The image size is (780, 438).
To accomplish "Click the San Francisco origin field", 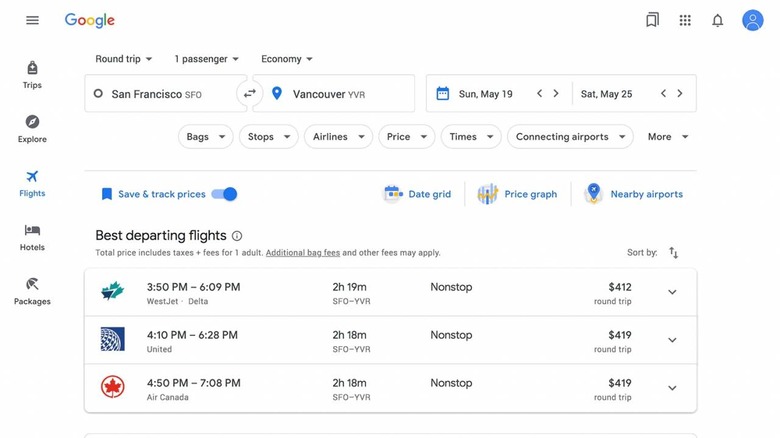I will (160, 94).
